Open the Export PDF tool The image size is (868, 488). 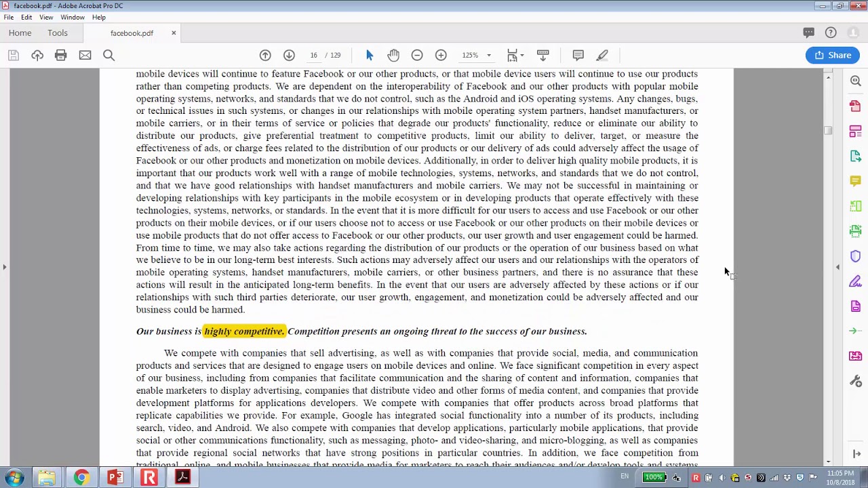coord(855,156)
